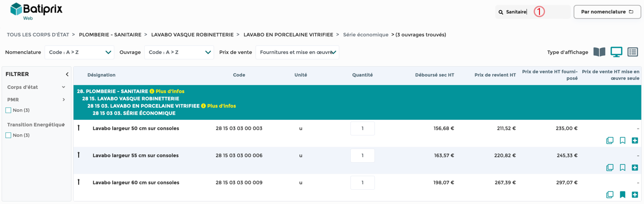Check Transition Energétique Non (3) checkbox

(8, 136)
